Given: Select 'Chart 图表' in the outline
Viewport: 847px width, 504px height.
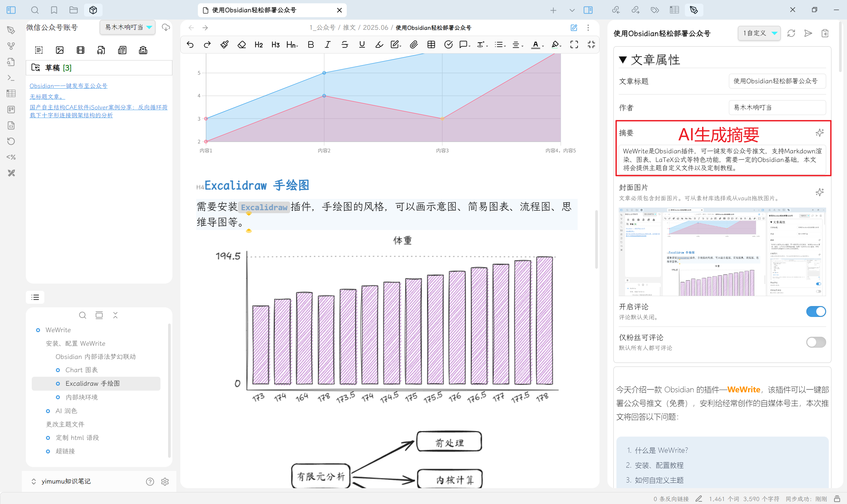Looking at the screenshot, I should coord(81,370).
